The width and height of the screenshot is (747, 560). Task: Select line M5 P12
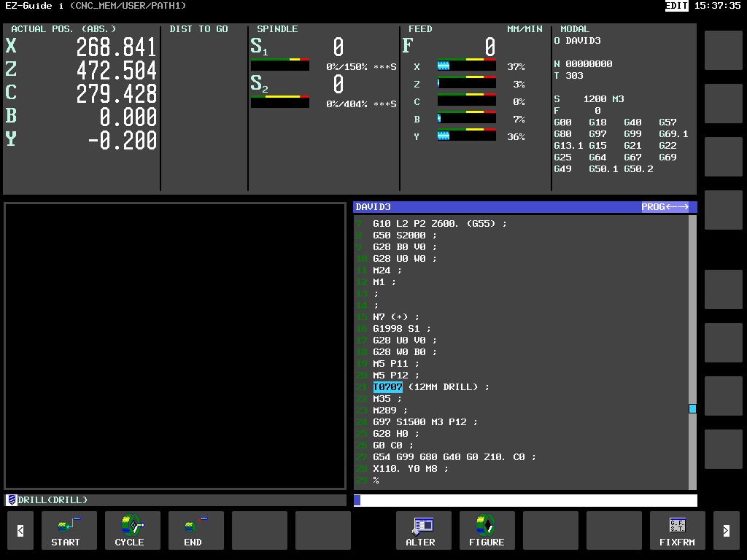(396, 376)
